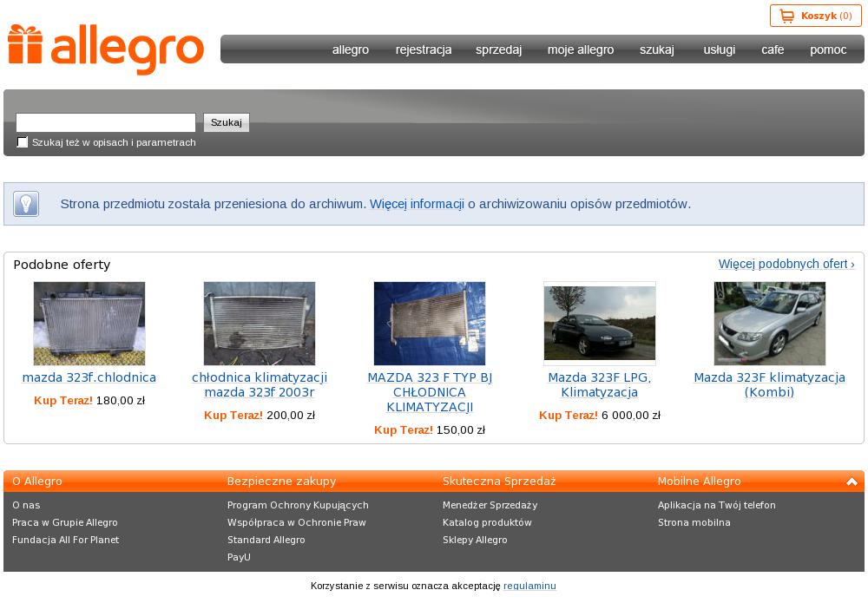Open Więcej podobnych ofert link

(x=786, y=264)
